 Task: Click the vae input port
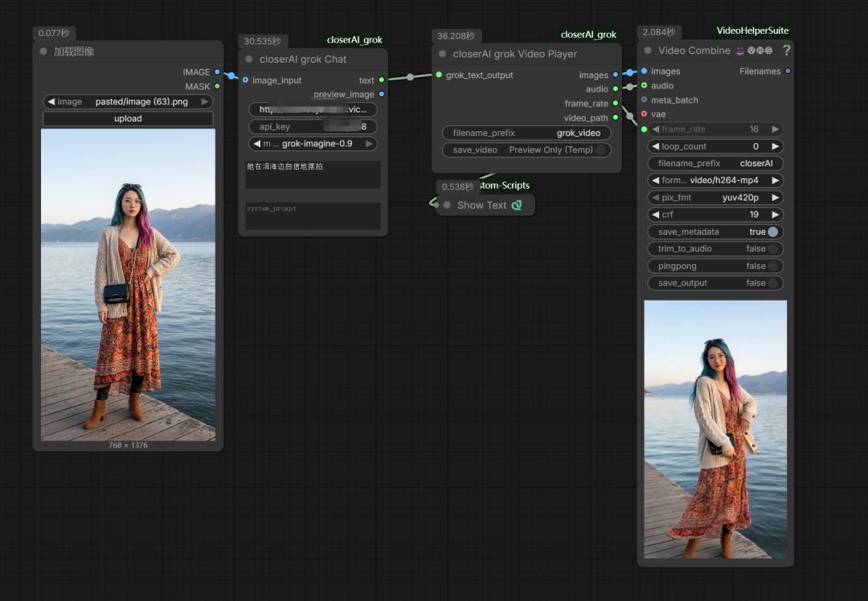point(644,114)
